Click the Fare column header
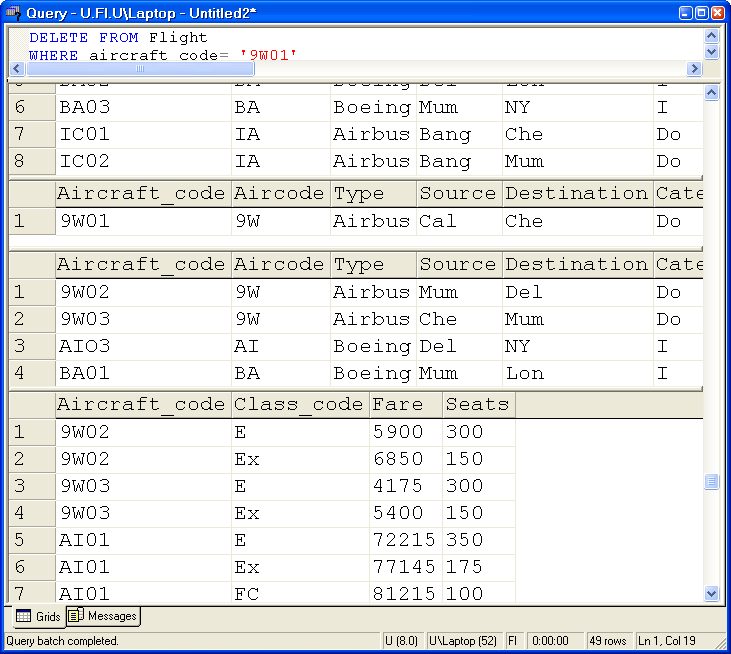 [404, 405]
